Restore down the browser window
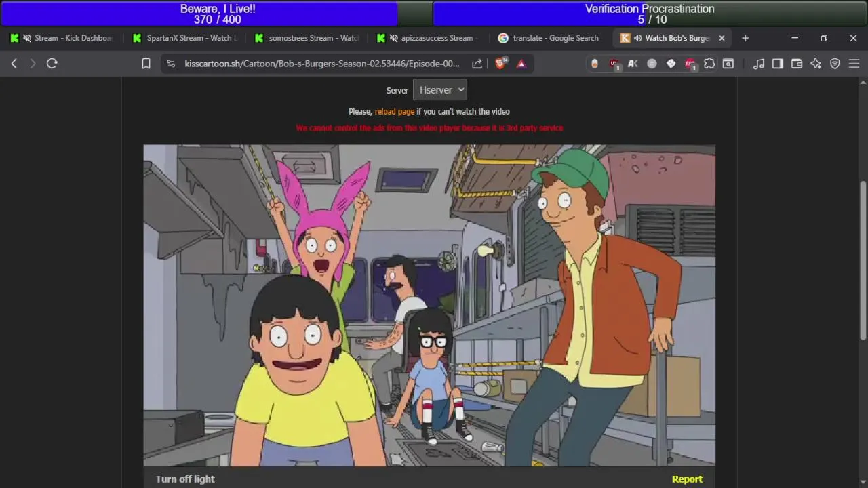This screenshot has width=868, height=488. [824, 38]
